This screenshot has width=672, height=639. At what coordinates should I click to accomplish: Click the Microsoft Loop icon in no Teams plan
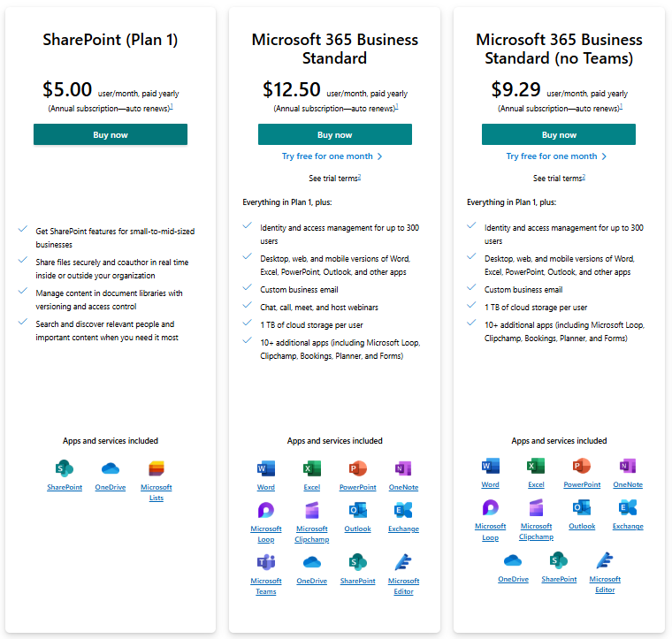pos(490,507)
